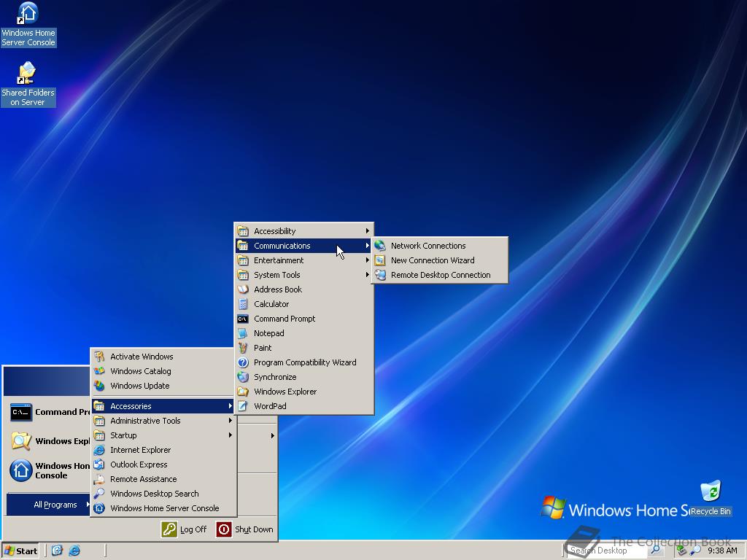Click the Calculator icon in Accessories
Image resolution: width=747 pixels, height=560 pixels.
[243, 304]
